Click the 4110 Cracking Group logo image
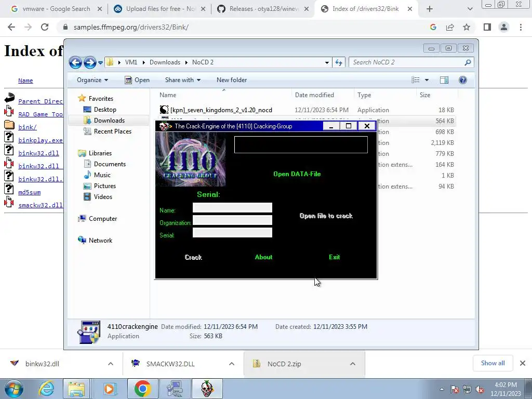This screenshot has height=399, width=532. coord(191,159)
